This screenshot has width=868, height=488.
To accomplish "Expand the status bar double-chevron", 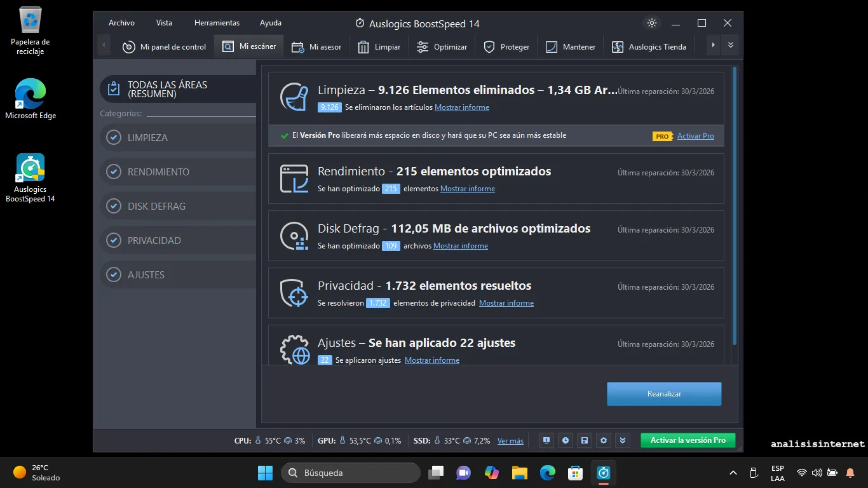I will coord(623,440).
